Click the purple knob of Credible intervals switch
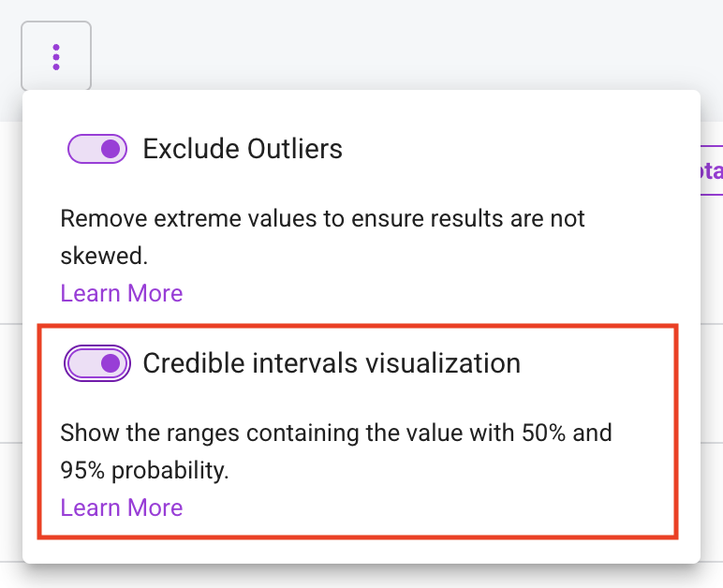723x588 pixels. tap(111, 363)
